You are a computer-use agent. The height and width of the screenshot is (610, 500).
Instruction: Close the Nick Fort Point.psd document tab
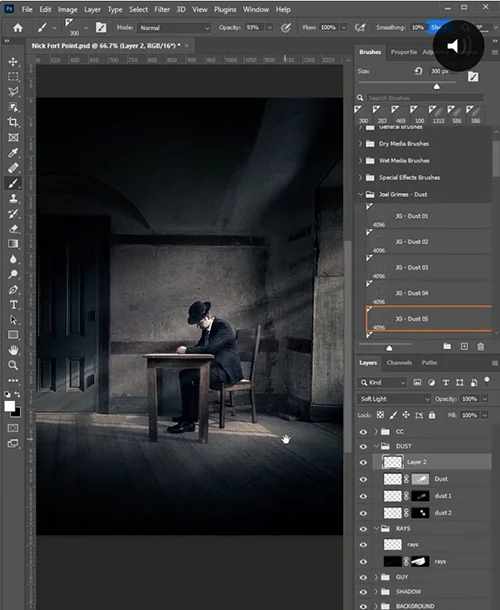coord(187,46)
